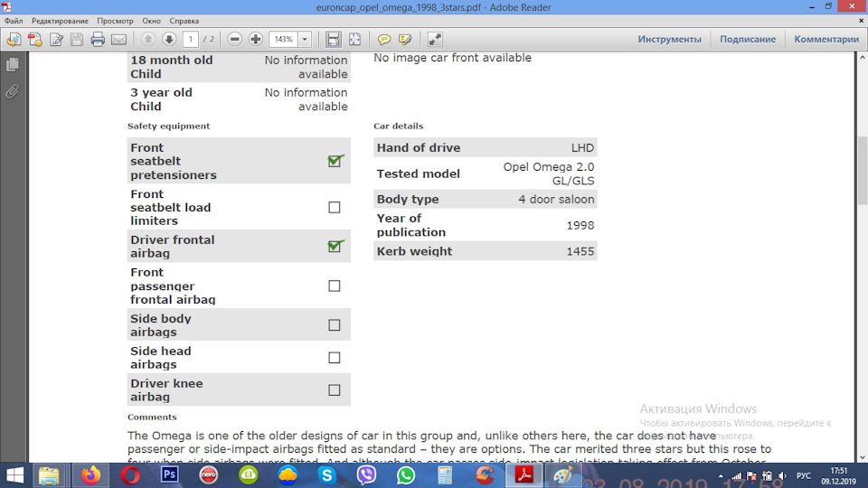This screenshot has height=488, width=868.
Task: Open the Файл menu
Action: click(x=14, y=21)
